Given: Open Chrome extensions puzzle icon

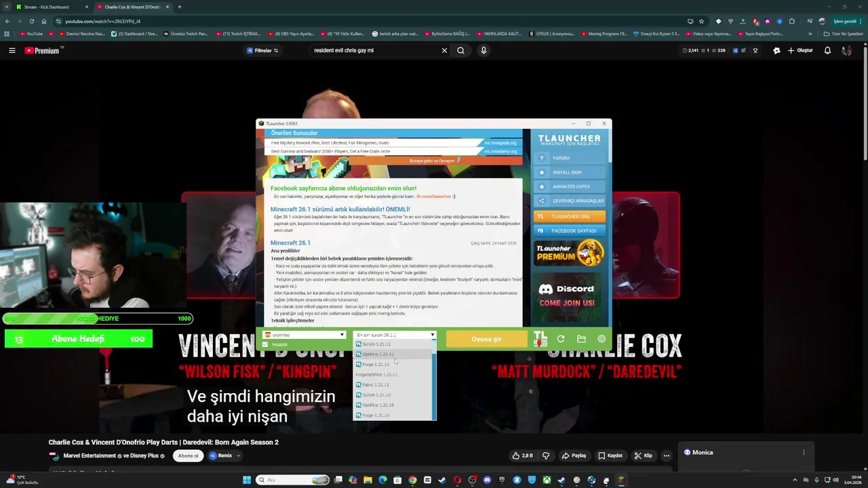Looking at the screenshot, I should pyautogui.click(x=791, y=21).
